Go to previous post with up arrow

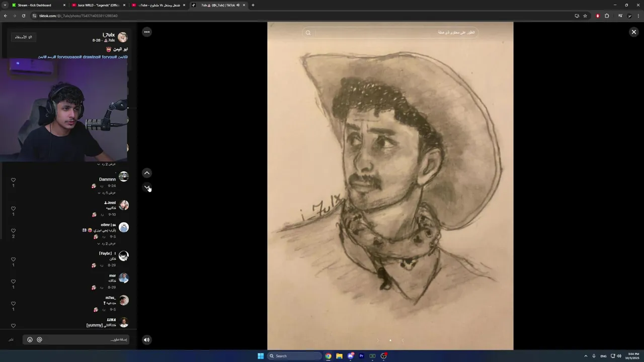click(146, 173)
